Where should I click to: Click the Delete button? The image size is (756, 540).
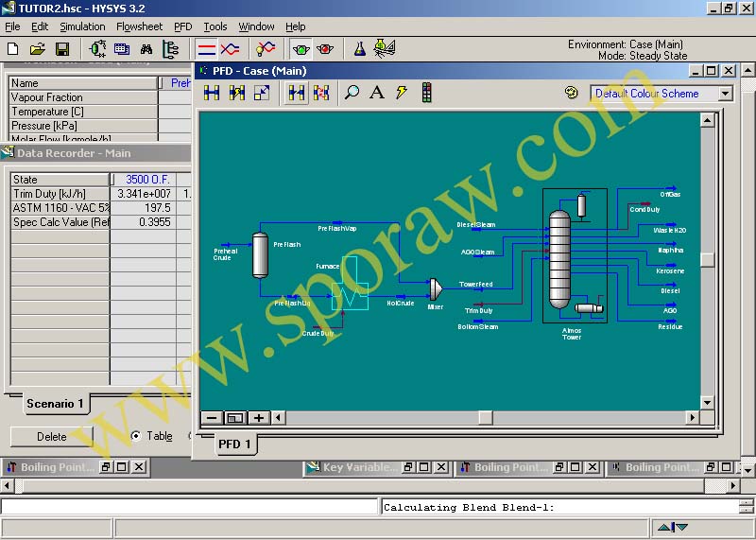52,436
